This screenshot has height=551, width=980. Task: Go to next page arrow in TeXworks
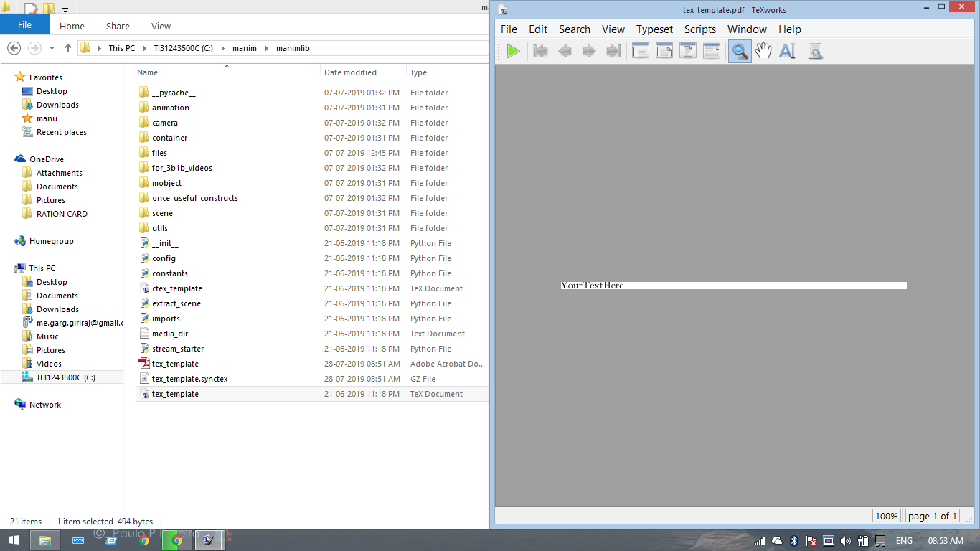[589, 51]
